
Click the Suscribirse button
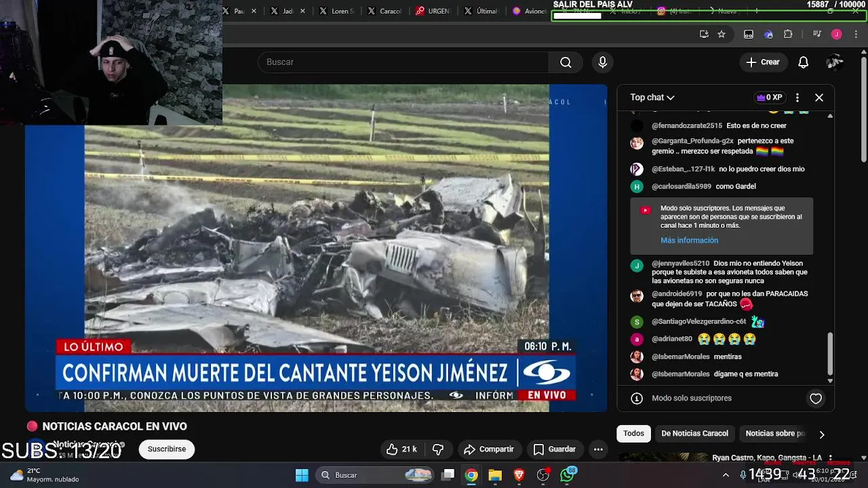[167, 449]
